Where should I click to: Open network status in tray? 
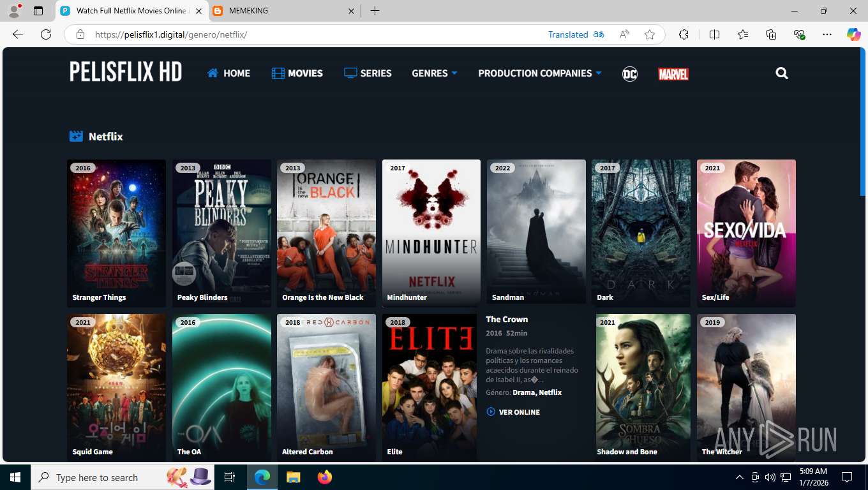(x=786, y=477)
